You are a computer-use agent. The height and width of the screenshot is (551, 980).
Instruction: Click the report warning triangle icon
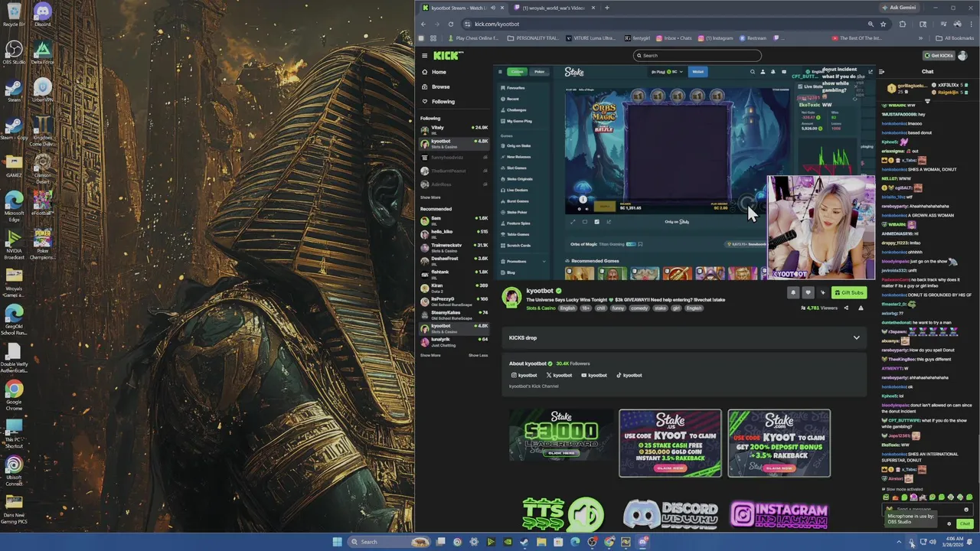point(861,308)
